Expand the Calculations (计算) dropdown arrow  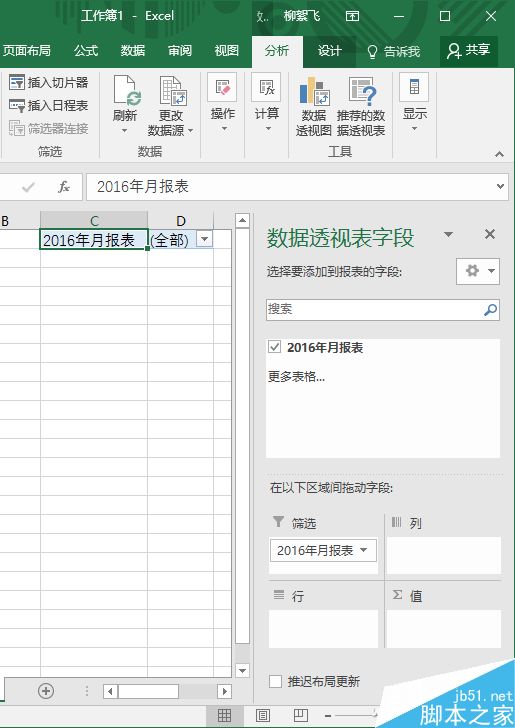click(x=268, y=129)
